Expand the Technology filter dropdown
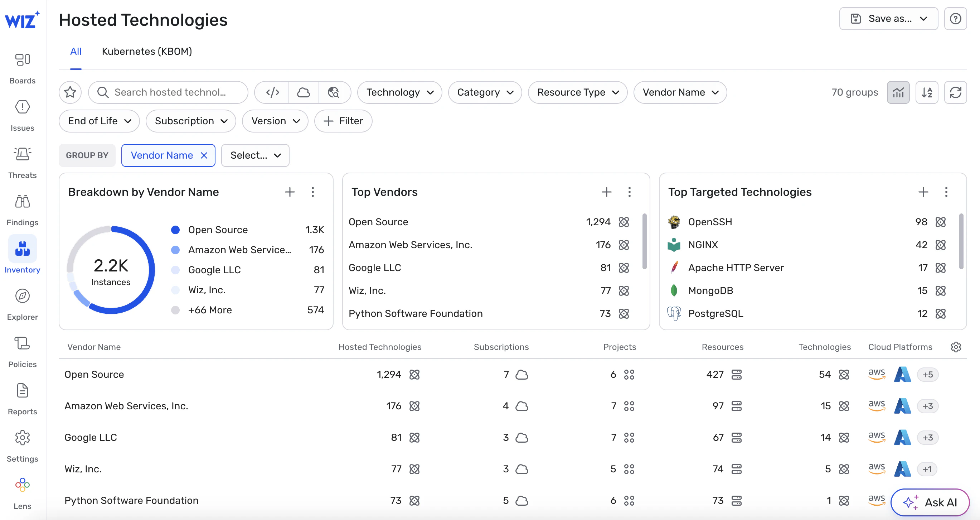This screenshot has height=520, width=980. click(399, 92)
